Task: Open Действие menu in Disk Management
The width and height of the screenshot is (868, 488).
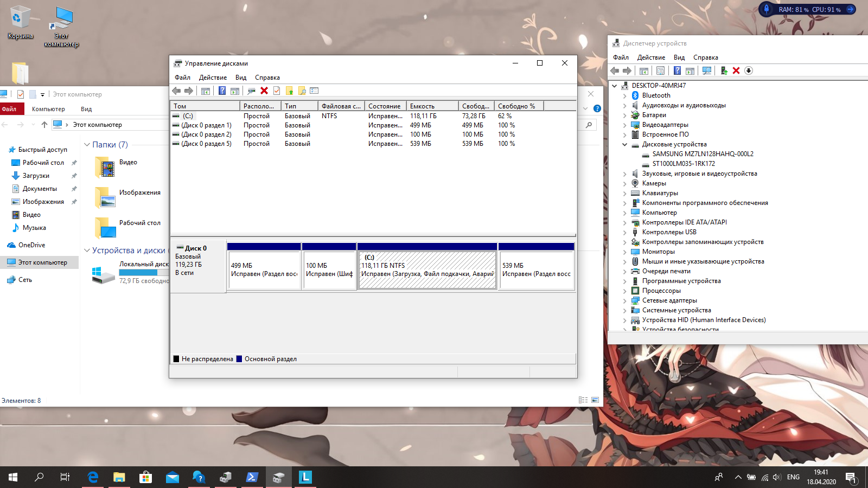Action: tap(213, 78)
